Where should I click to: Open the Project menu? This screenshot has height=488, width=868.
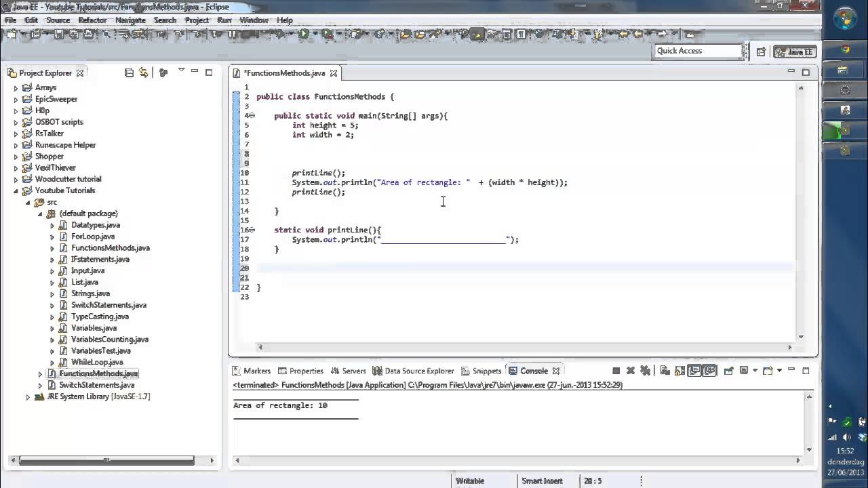(x=197, y=20)
